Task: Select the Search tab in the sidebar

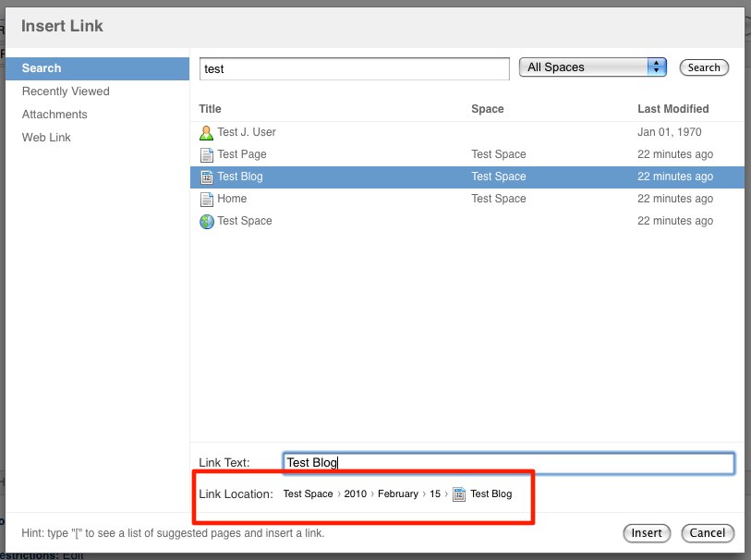Action: click(97, 68)
